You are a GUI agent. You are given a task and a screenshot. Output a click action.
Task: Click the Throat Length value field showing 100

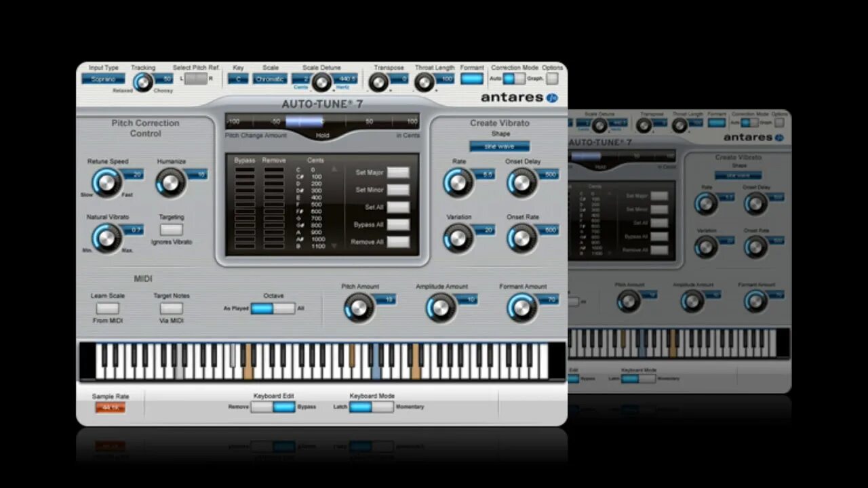(446, 79)
